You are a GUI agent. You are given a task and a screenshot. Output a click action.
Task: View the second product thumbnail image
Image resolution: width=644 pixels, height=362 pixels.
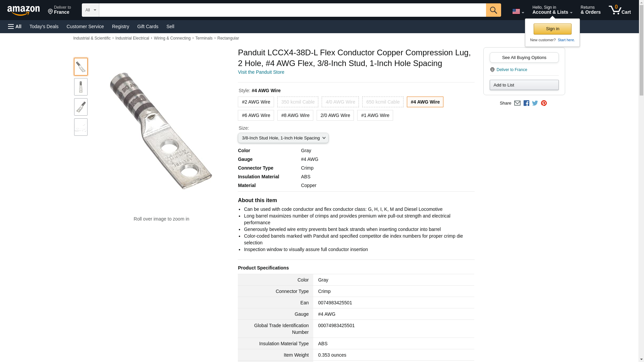[81, 87]
